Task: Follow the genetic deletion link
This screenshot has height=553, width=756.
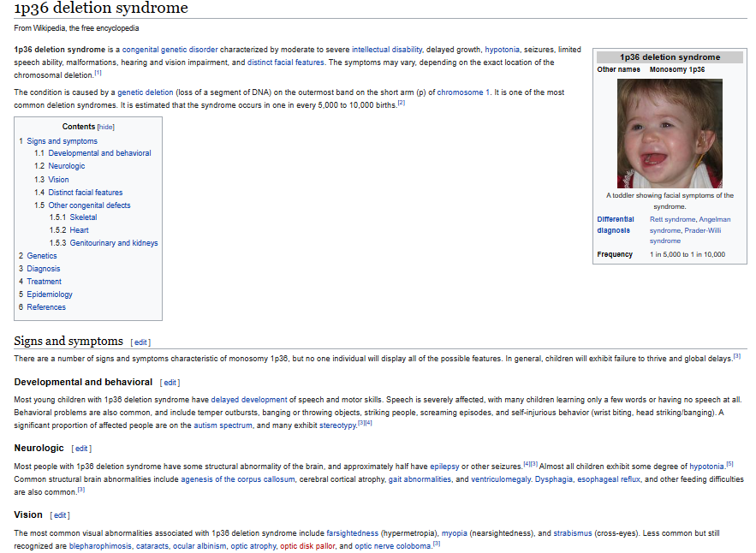Action: pyautogui.click(x=146, y=92)
